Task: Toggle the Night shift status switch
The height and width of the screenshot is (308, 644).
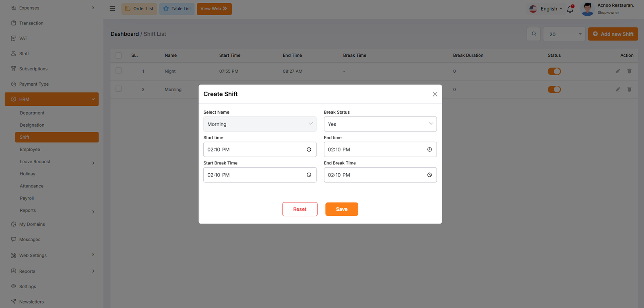Action: [554, 71]
